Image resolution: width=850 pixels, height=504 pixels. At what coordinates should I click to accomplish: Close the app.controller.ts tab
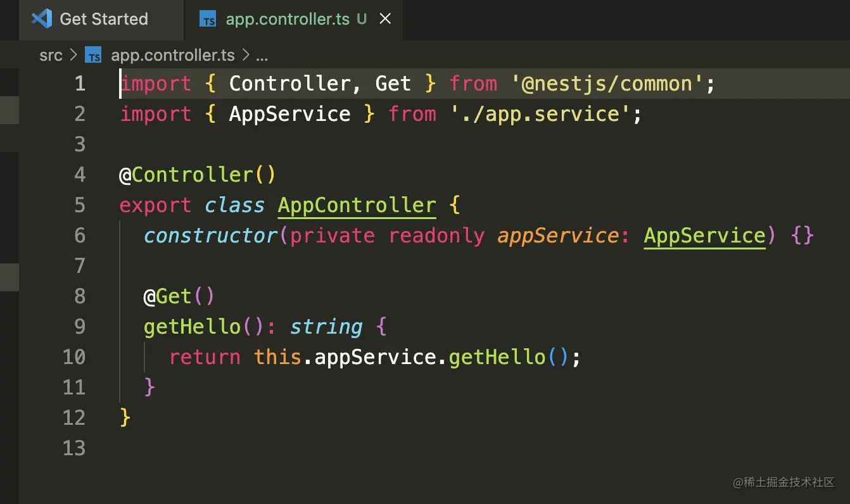[384, 20]
